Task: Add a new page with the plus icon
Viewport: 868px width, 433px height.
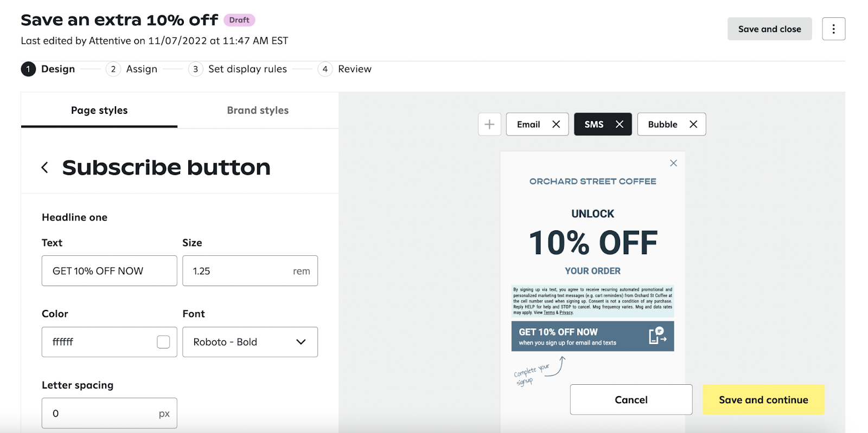Action: pos(489,124)
